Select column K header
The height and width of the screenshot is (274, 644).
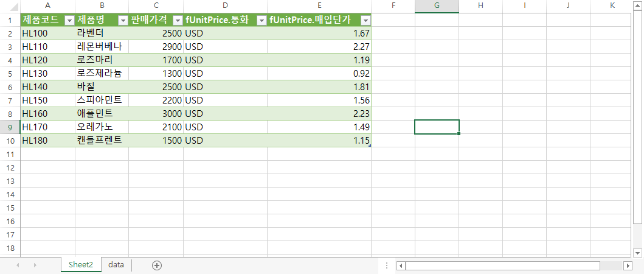pos(612,5)
